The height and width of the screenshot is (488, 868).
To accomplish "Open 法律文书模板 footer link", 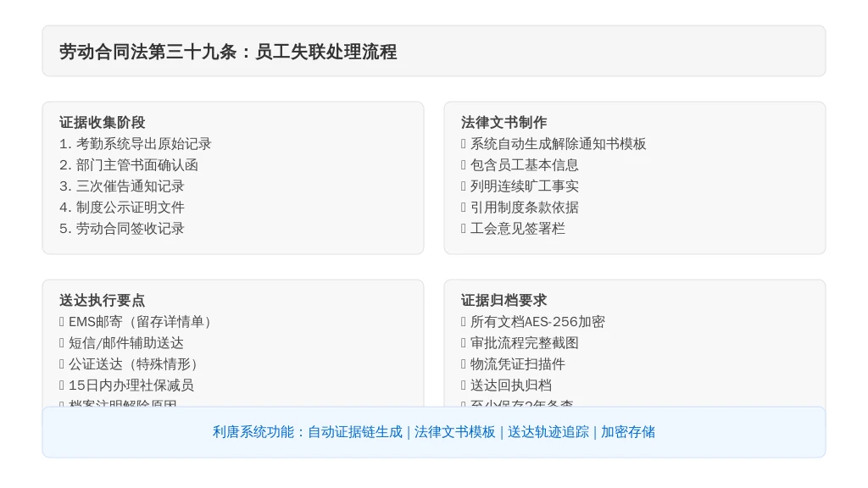I will (x=455, y=432).
